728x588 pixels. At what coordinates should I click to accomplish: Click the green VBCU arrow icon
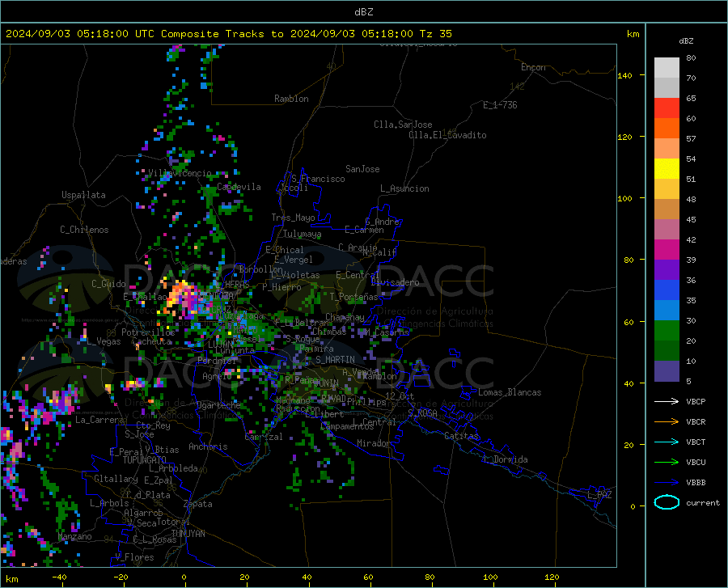click(667, 462)
